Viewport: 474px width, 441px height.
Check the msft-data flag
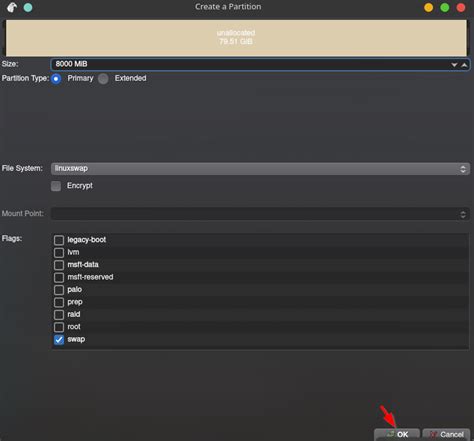pyautogui.click(x=59, y=265)
